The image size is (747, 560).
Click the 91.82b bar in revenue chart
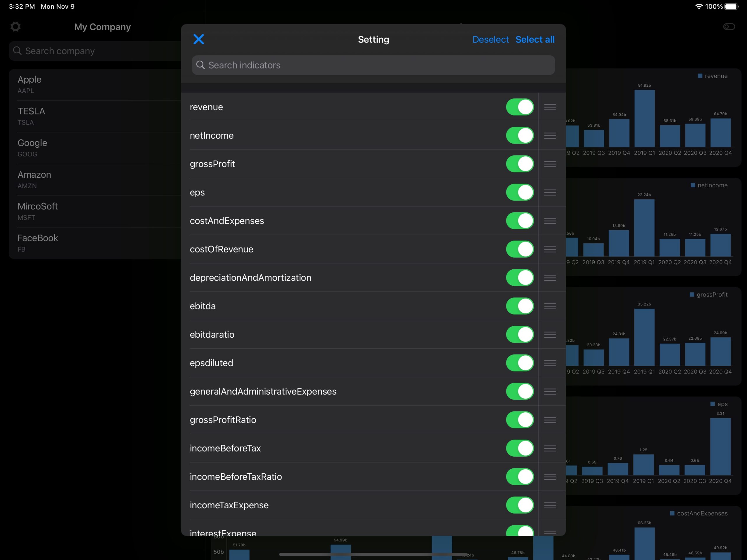click(x=644, y=118)
